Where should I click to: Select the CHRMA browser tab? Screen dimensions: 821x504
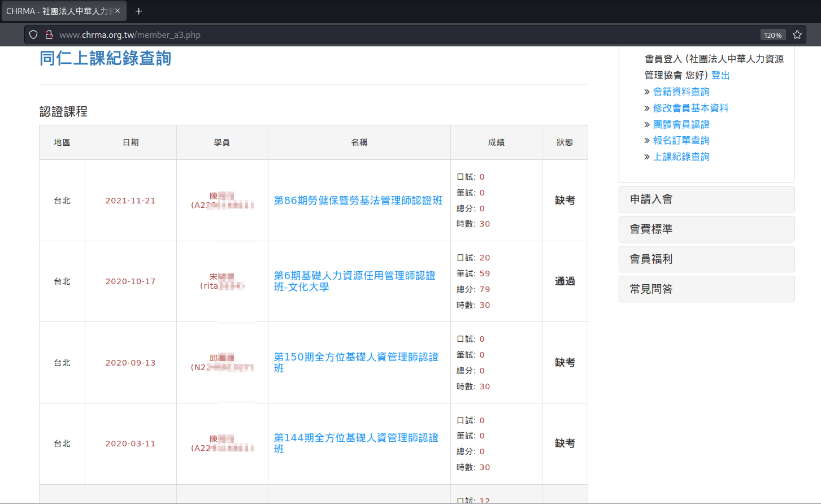(x=63, y=11)
